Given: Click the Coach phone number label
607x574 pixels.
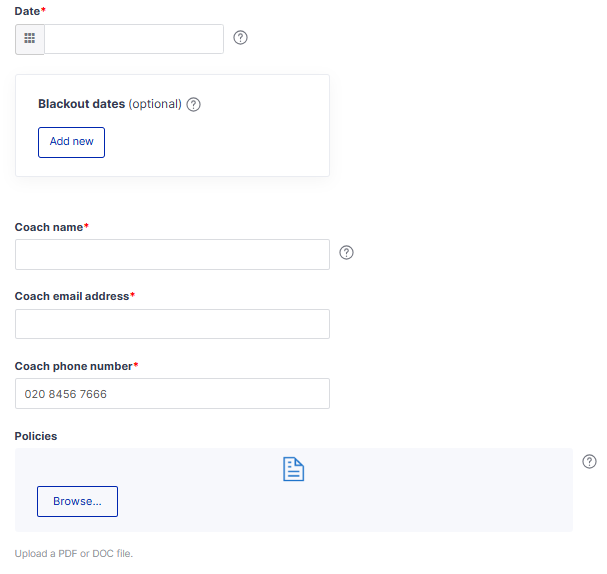Looking at the screenshot, I should point(74,366).
